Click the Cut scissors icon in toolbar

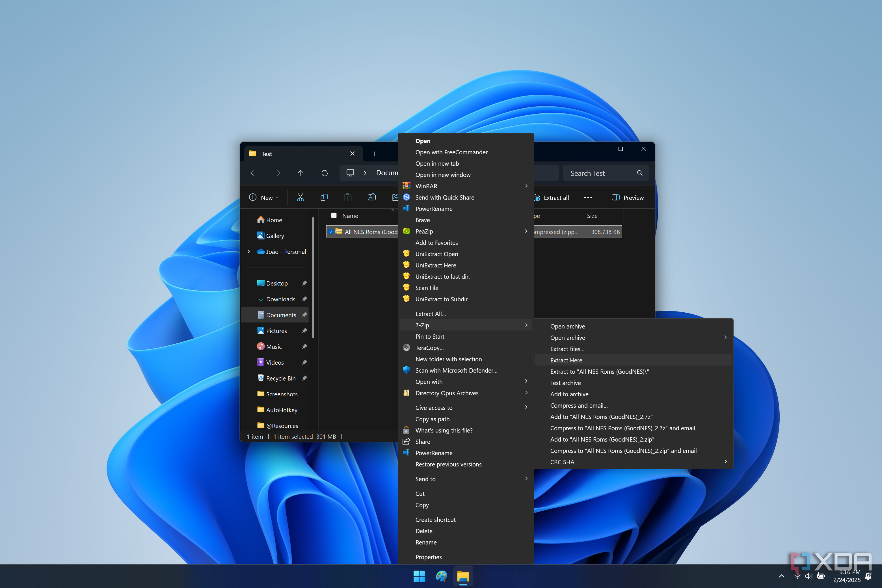coord(301,198)
